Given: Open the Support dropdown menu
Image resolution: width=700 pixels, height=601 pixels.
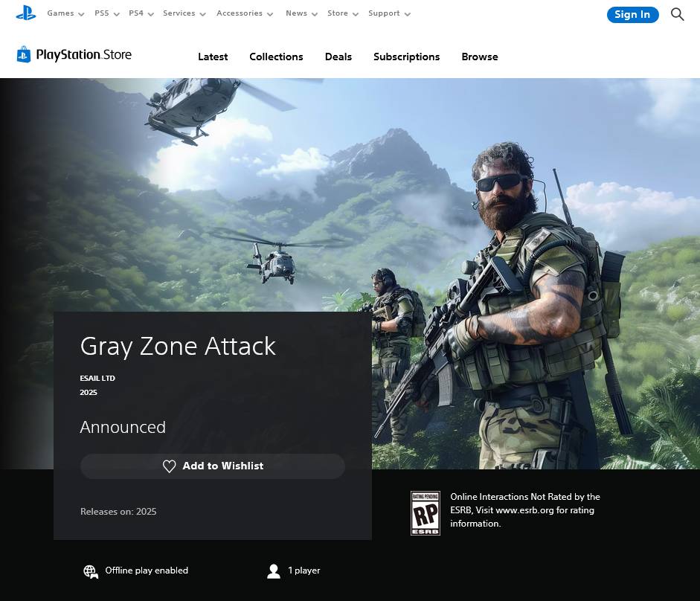Looking at the screenshot, I should [389, 13].
